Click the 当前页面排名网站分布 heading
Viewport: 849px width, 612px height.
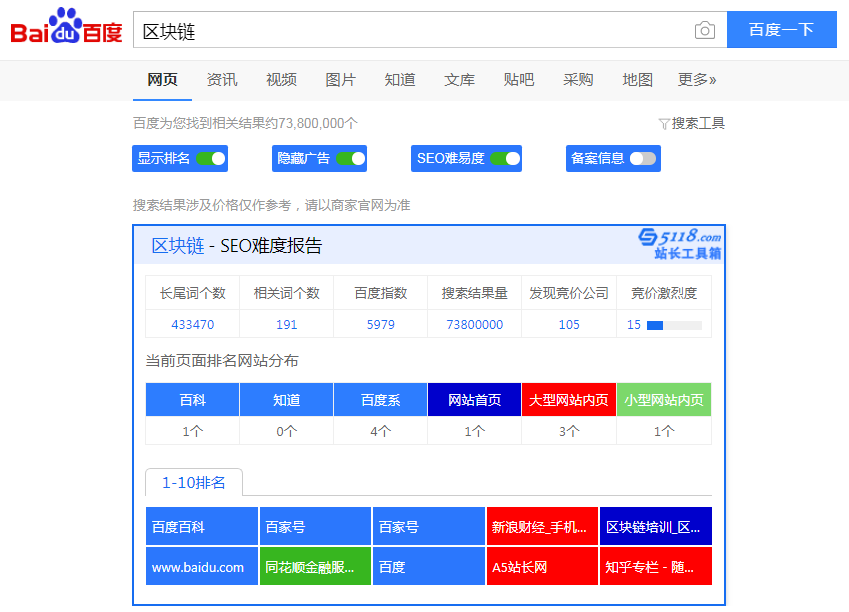click(x=222, y=361)
